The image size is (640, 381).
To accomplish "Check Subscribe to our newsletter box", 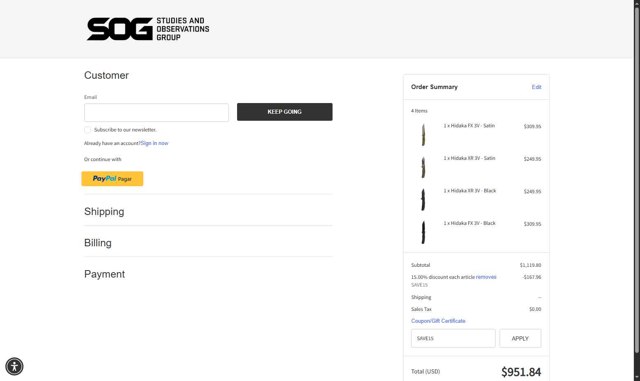I will (87, 130).
